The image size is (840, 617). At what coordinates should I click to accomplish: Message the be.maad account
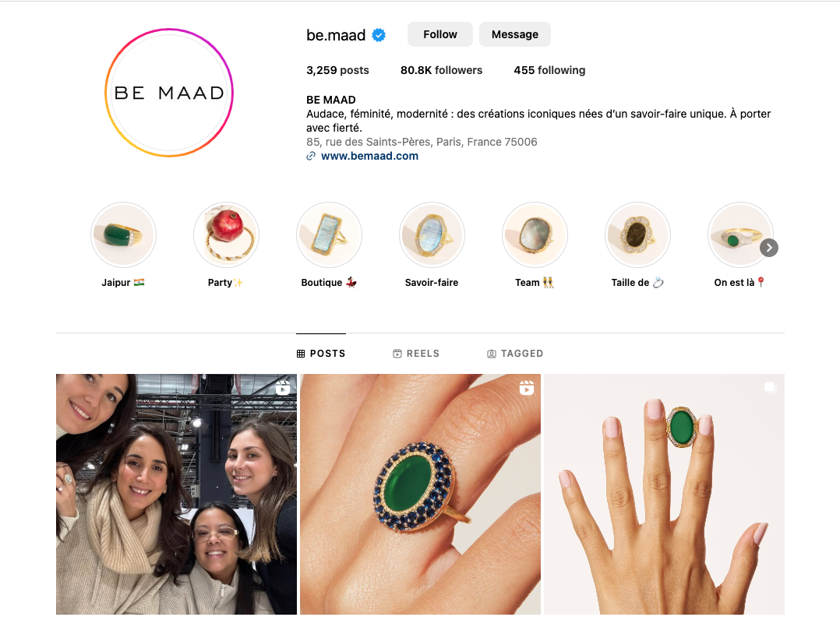515,34
